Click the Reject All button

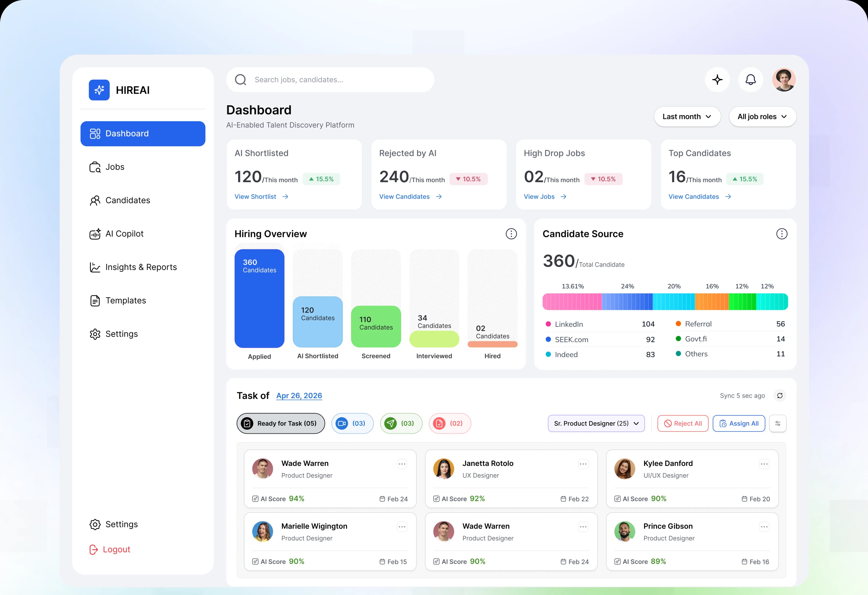[683, 423]
